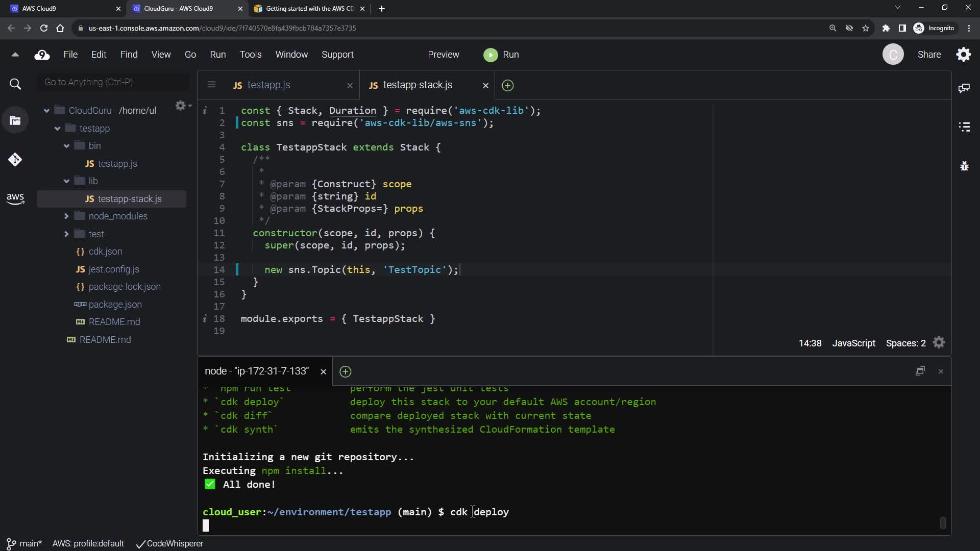Collapse the menu bar with up arrow
The image size is (980, 551).
[15, 55]
